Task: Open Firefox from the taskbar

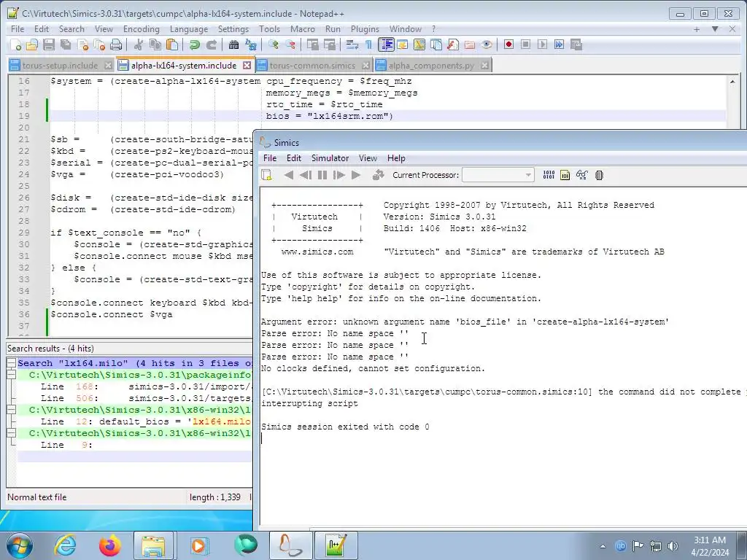Action: point(109,545)
